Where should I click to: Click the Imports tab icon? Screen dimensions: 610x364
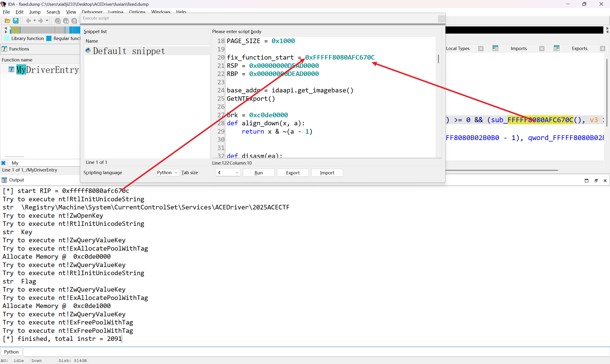click(495, 48)
